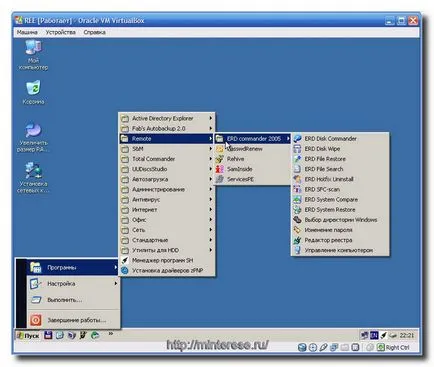The width and height of the screenshot is (434, 367).
Task: Click the VirtualBox USB status icon
Action: (323, 347)
